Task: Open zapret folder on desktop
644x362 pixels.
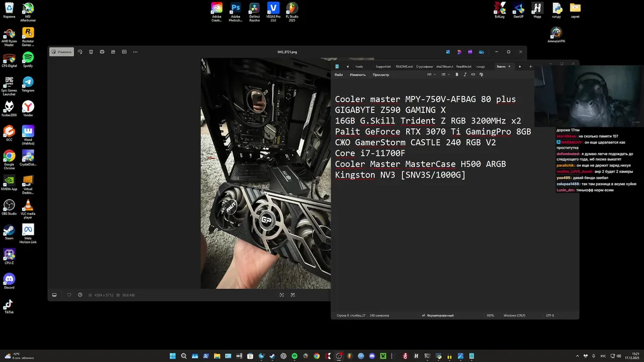Action: [x=575, y=11]
